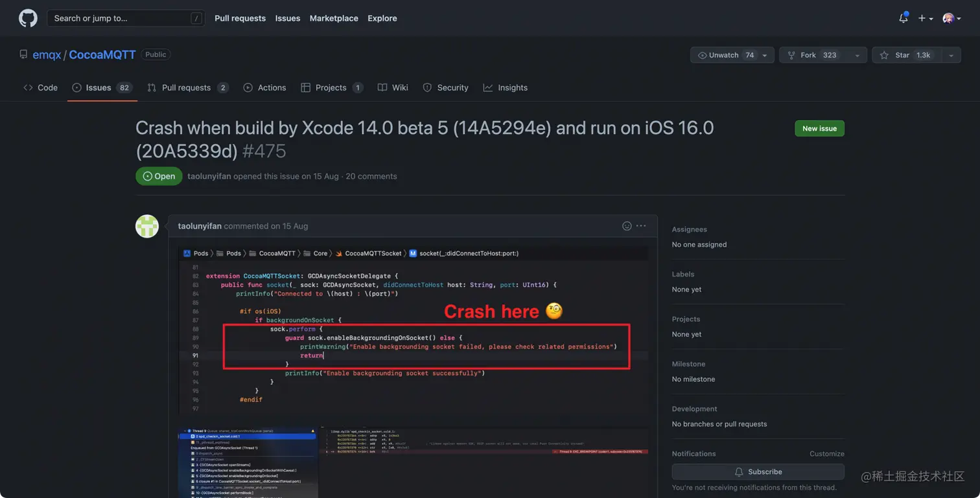Open the Milestone sidebar section
The height and width of the screenshot is (498, 980).
pyautogui.click(x=688, y=364)
